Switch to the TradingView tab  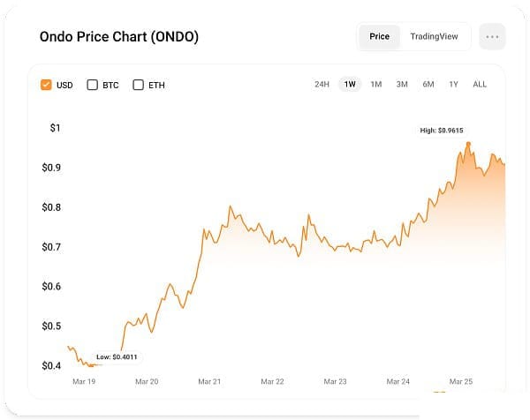pyautogui.click(x=434, y=37)
